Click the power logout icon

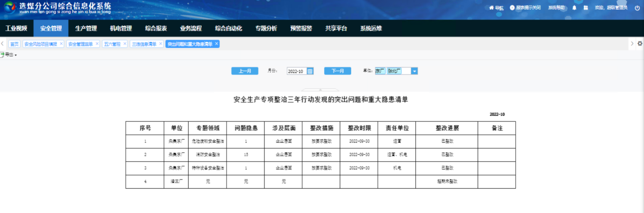click(637, 8)
